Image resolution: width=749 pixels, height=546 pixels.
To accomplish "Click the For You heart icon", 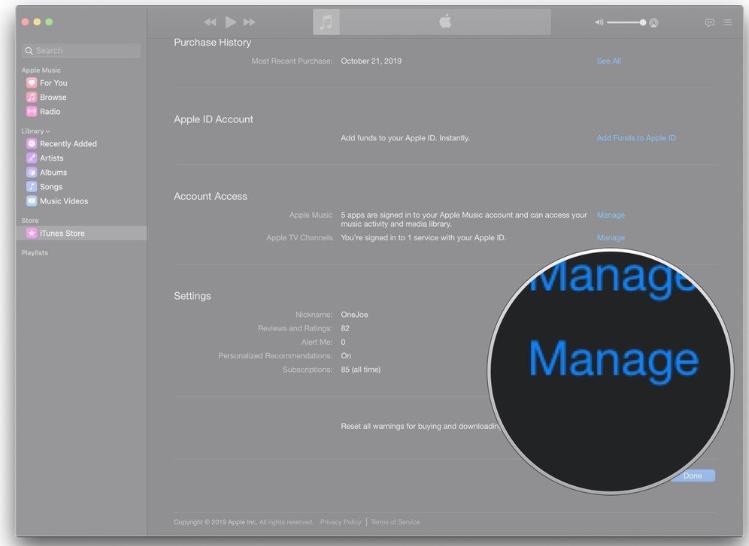I will coord(32,83).
